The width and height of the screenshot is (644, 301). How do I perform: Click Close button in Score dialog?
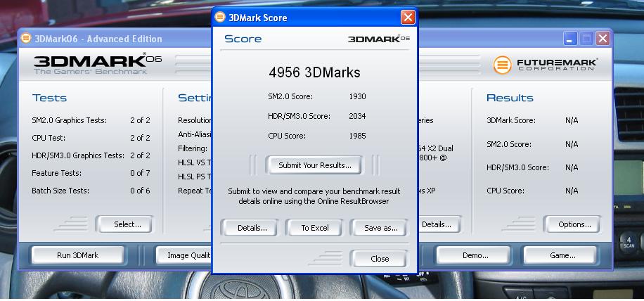click(x=379, y=259)
